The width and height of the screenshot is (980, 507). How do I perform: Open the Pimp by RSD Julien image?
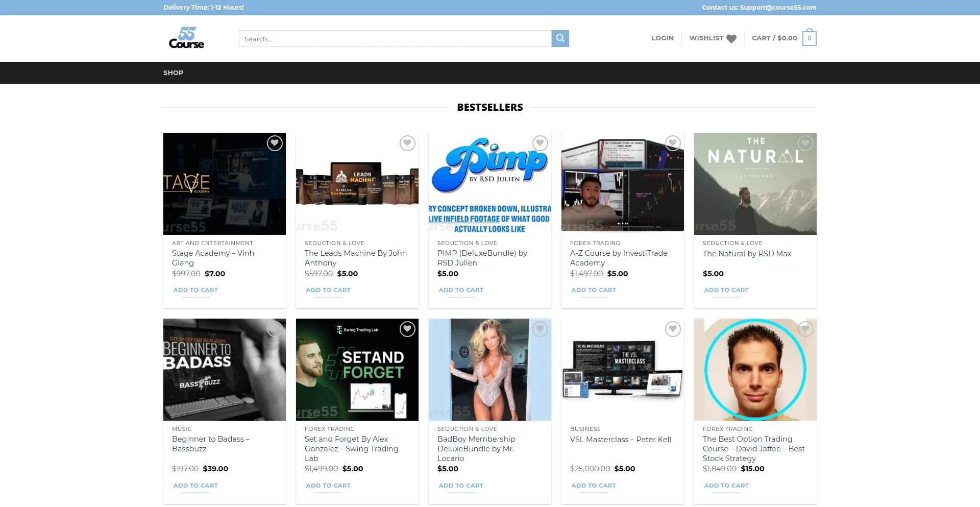(490, 184)
